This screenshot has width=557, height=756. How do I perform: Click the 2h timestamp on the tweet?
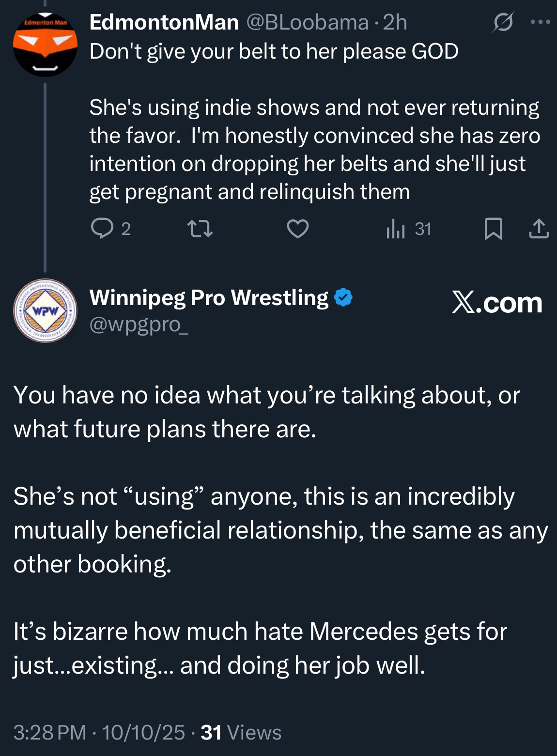click(x=395, y=23)
